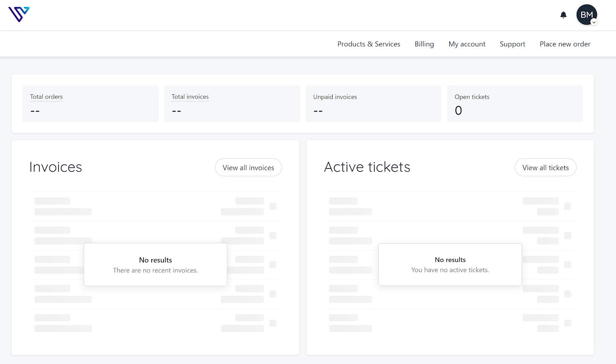
Task: Click the Active tickets heading
Action: click(367, 167)
